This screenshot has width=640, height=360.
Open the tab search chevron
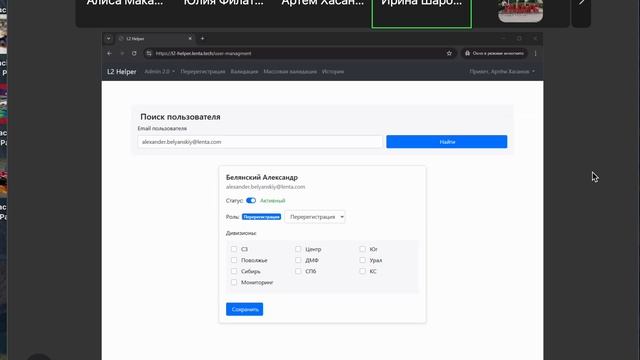pos(109,38)
